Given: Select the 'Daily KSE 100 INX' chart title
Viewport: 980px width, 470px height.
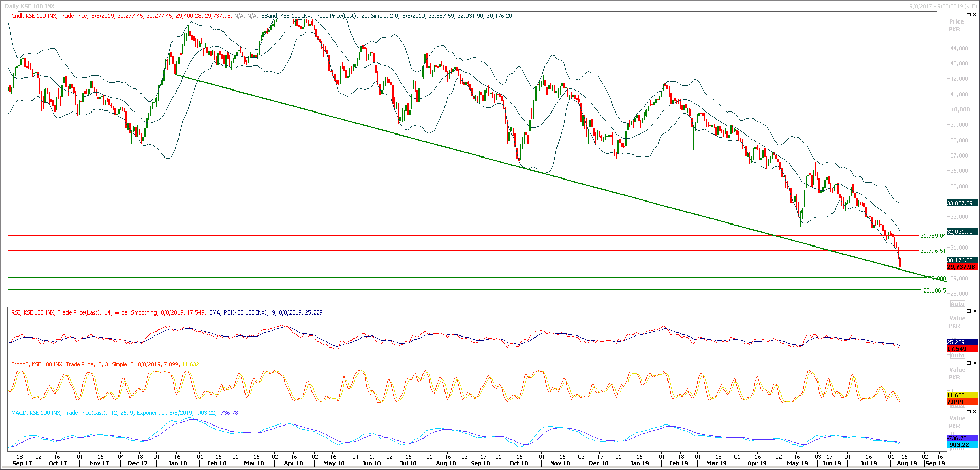Looking at the screenshot, I should pyautogui.click(x=30, y=6).
